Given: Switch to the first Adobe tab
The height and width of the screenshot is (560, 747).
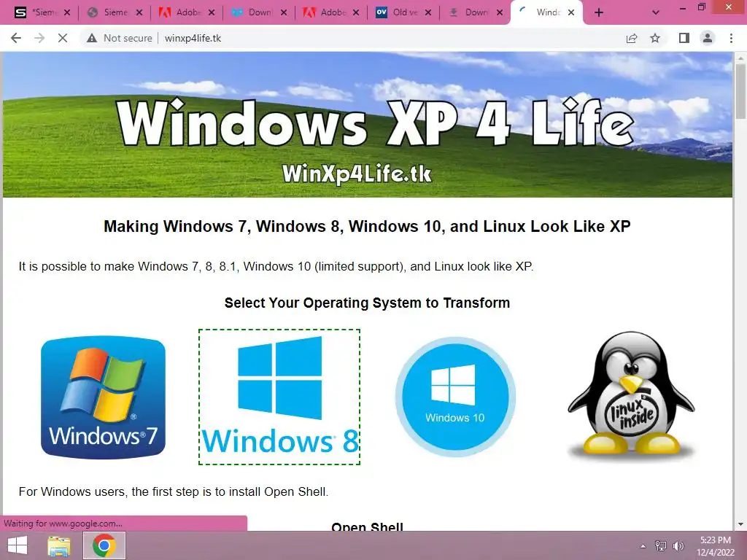Looking at the screenshot, I should pyautogui.click(x=187, y=12).
